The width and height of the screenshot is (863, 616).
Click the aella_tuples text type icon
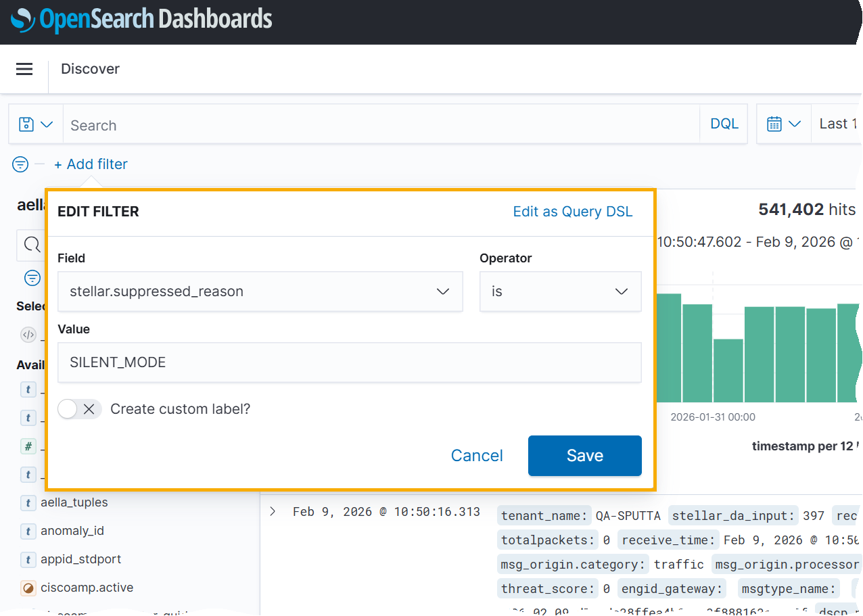[28, 502]
